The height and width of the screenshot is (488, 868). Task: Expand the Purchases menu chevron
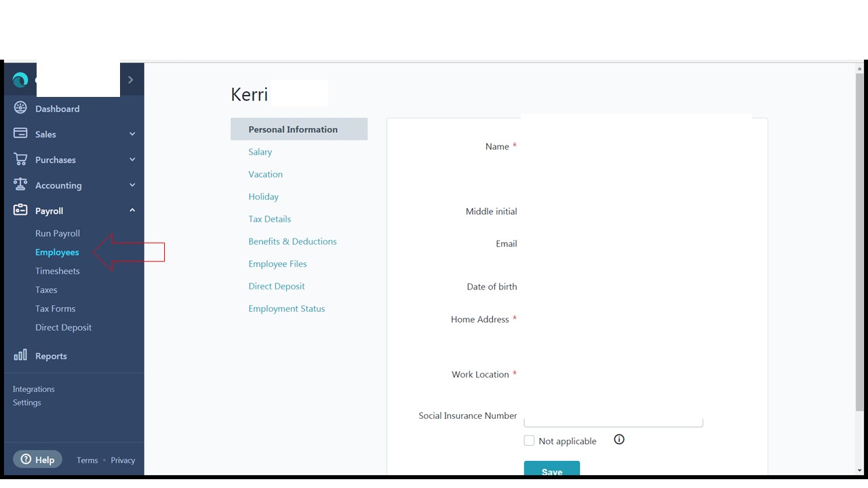pos(132,160)
